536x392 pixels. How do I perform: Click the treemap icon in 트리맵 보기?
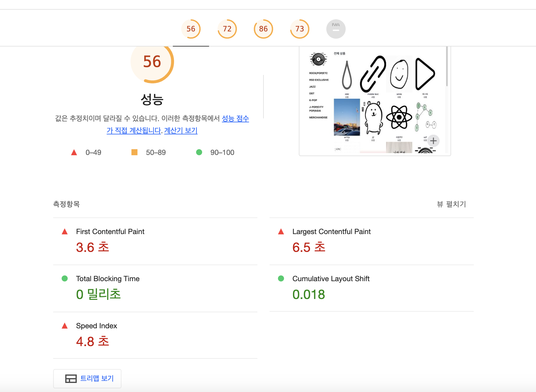71,379
